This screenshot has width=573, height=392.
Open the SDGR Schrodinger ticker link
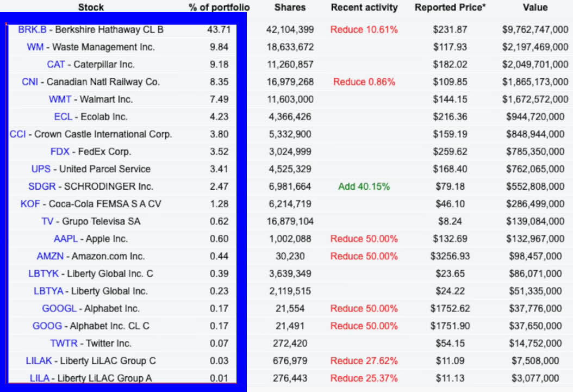(x=42, y=186)
